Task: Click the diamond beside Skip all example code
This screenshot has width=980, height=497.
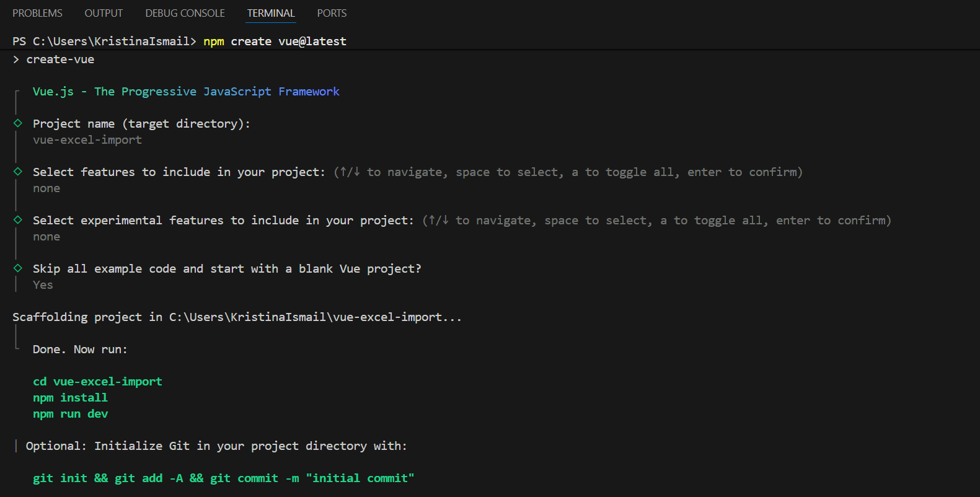Action: tap(18, 268)
